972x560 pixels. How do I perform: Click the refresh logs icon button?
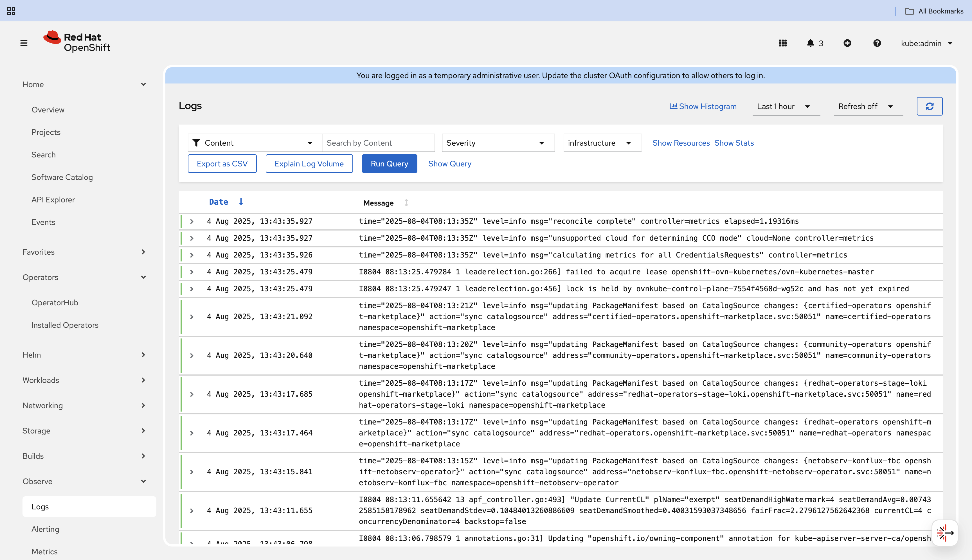[929, 106]
